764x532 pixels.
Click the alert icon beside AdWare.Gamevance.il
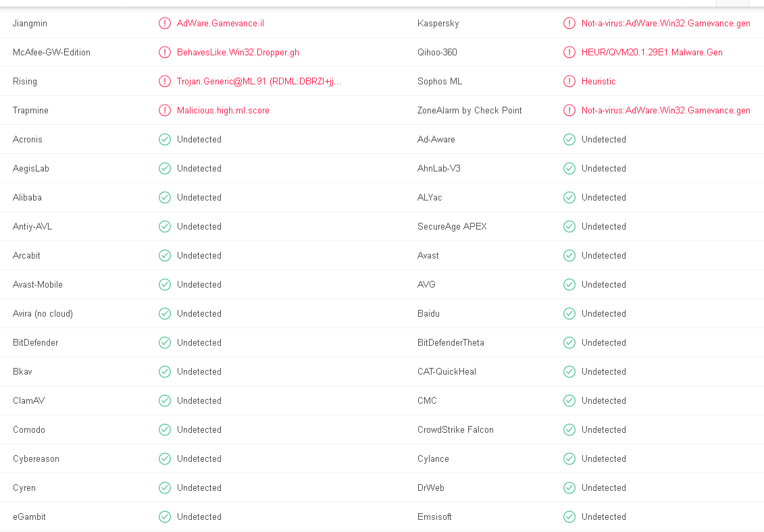[165, 23]
